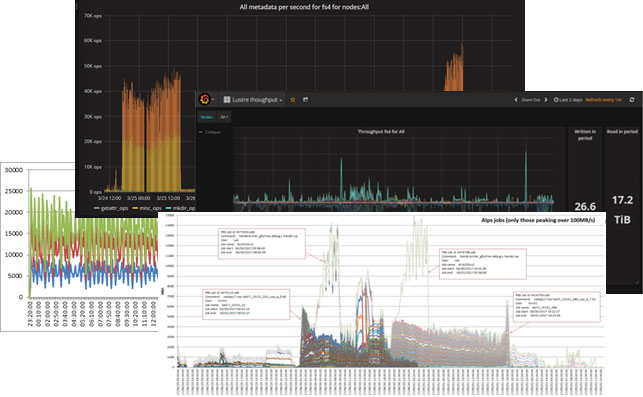Toggle the misc_ops legend series
This screenshot has height=397, width=643.
[147, 208]
